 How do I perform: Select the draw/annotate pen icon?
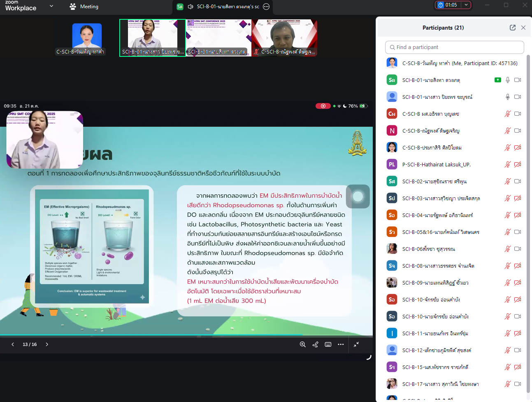[315, 344]
